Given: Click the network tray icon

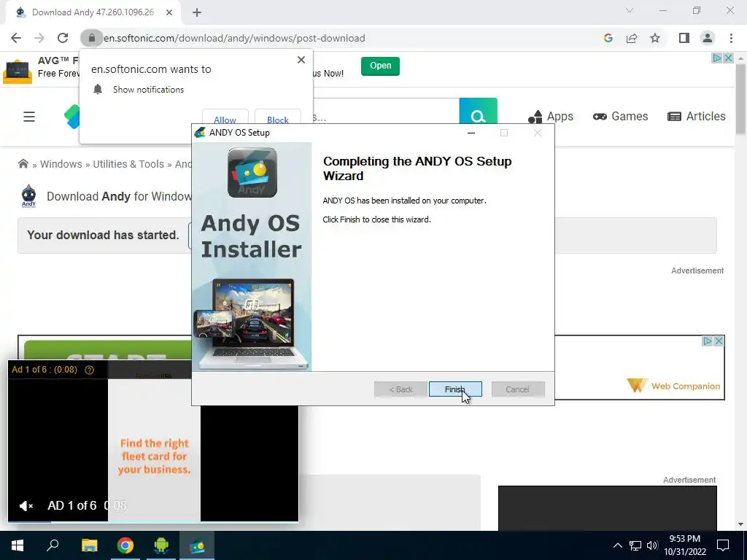Looking at the screenshot, I should (x=635, y=545).
